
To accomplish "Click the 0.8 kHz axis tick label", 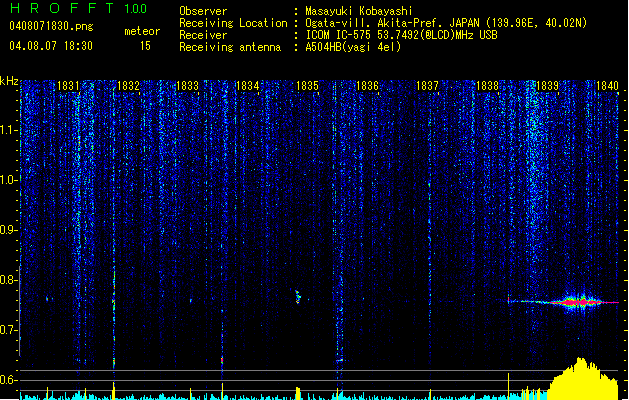I will coord(9,280).
